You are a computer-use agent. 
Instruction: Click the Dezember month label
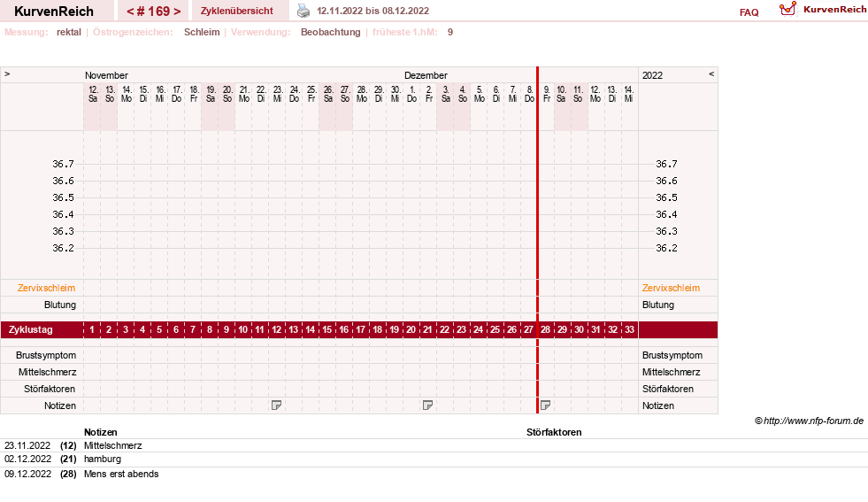point(426,75)
